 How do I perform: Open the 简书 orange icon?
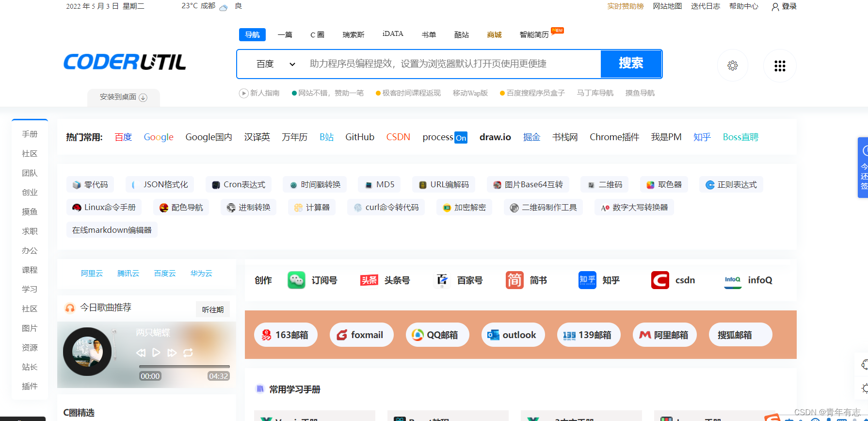pos(514,280)
